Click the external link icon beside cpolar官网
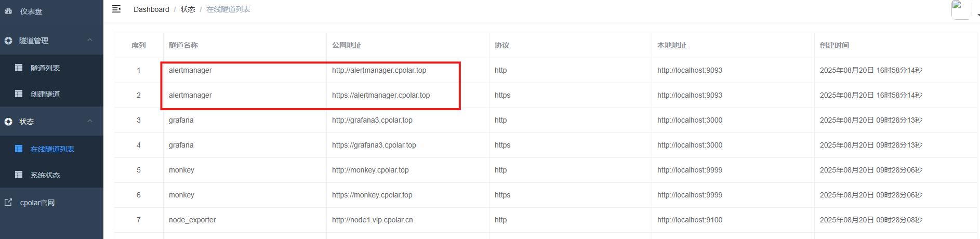This screenshot has width=980, height=239. coord(8,202)
